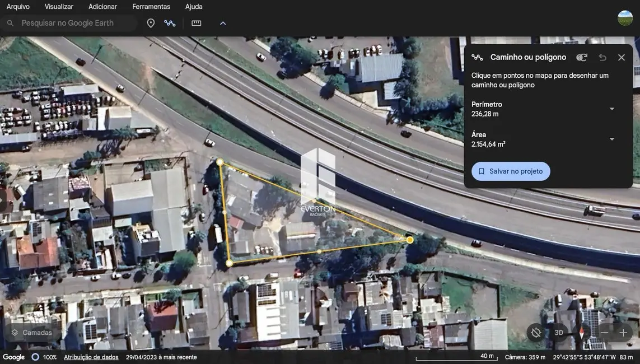
Task: Open the Perímetro units dropdown
Action: pyautogui.click(x=611, y=109)
